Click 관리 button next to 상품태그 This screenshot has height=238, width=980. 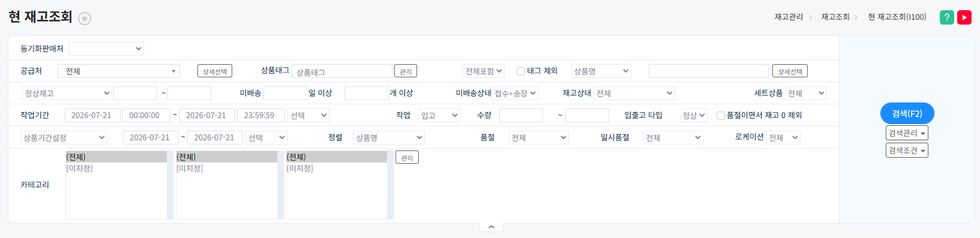point(406,71)
